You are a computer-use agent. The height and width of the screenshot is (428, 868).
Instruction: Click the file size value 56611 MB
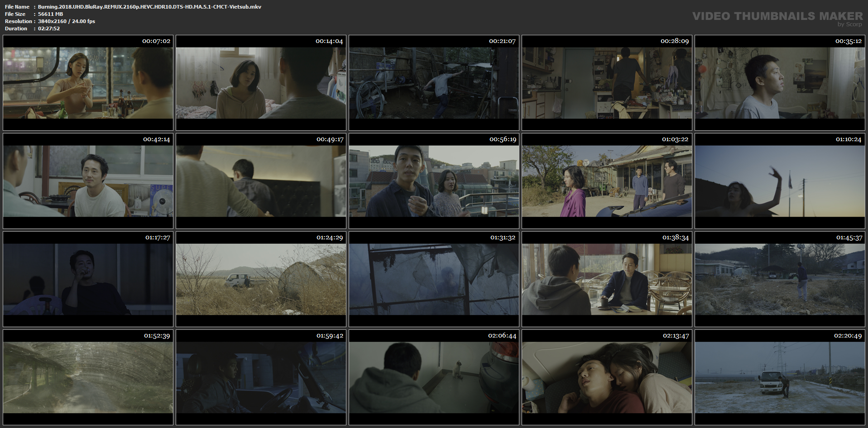click(51, 14)
